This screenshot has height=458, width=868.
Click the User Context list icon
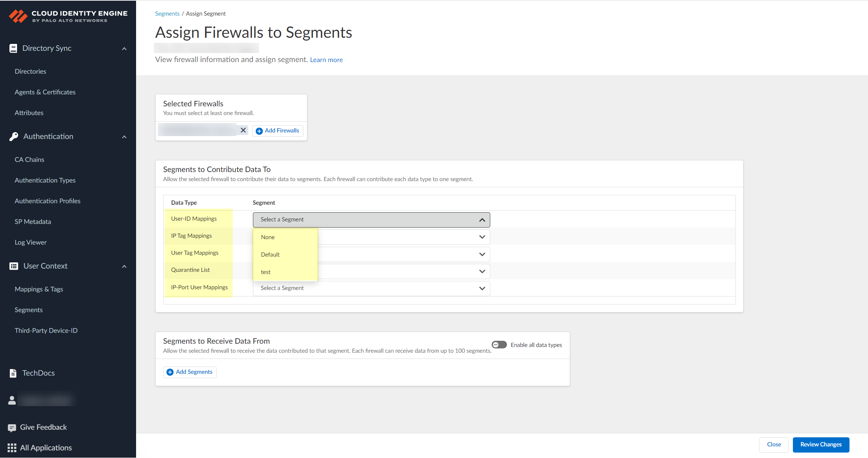(x=14, y=266)
